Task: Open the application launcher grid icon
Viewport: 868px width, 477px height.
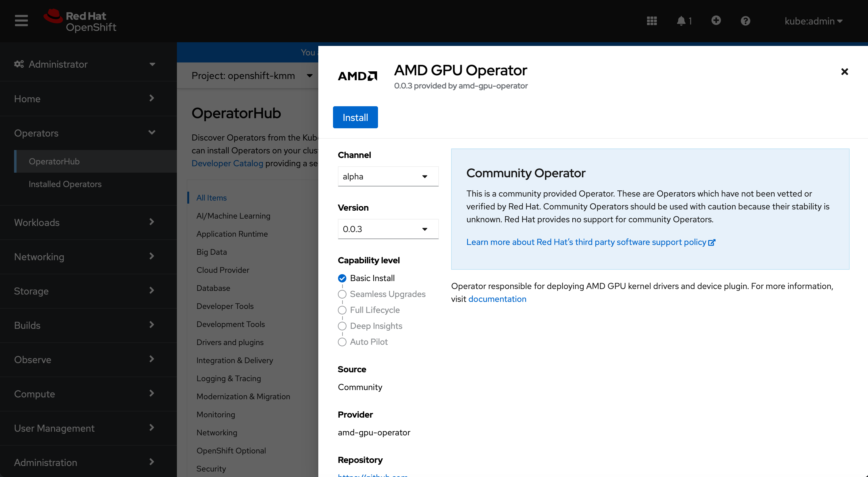Action: point(652,21)
